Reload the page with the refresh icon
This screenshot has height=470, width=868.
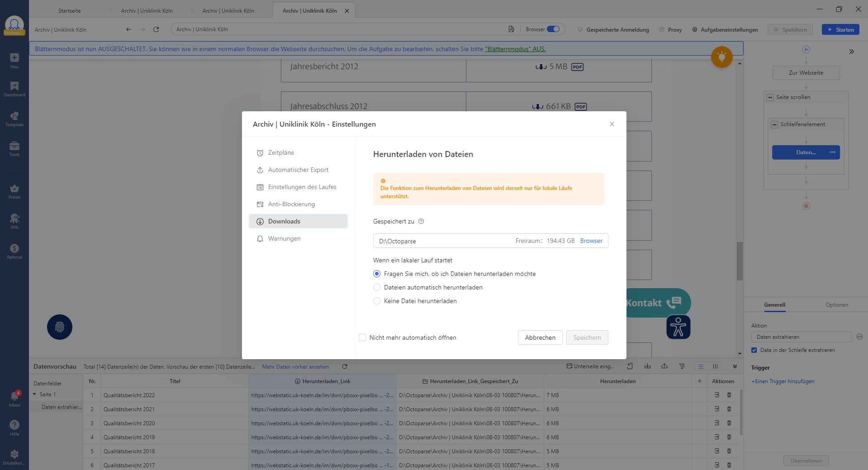156,29
